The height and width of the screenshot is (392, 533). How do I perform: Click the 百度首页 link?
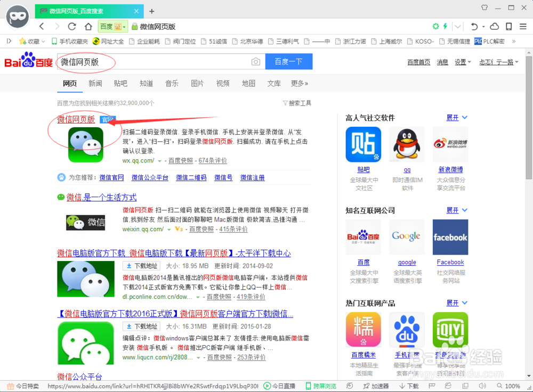pos(419,62)
